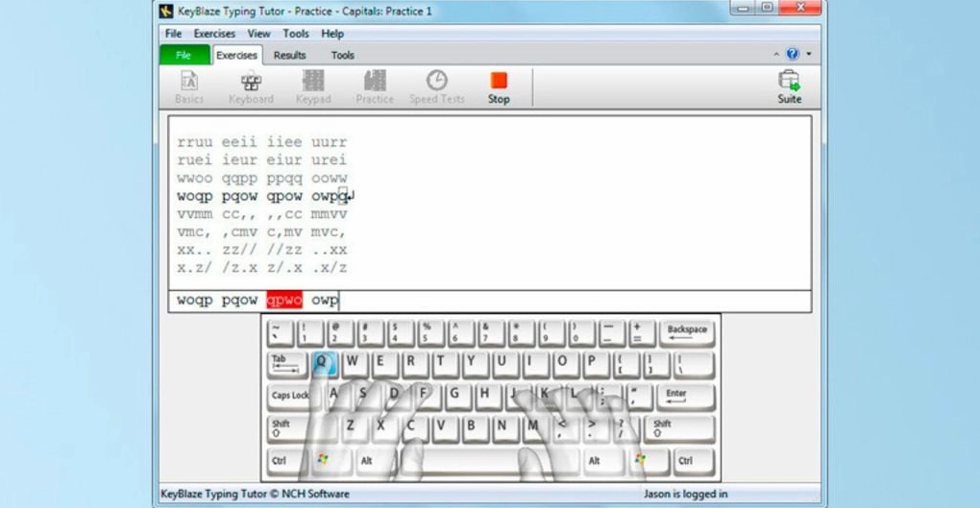Click the left Shift key on virtual keyboard
Viewport: 980px width, 508px height.
[301, 428]
